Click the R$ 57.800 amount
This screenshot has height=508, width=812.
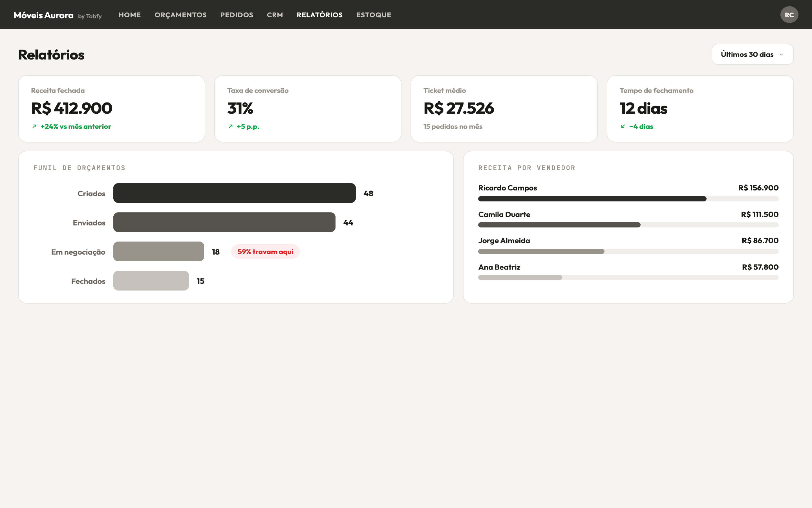coord(760,267)
